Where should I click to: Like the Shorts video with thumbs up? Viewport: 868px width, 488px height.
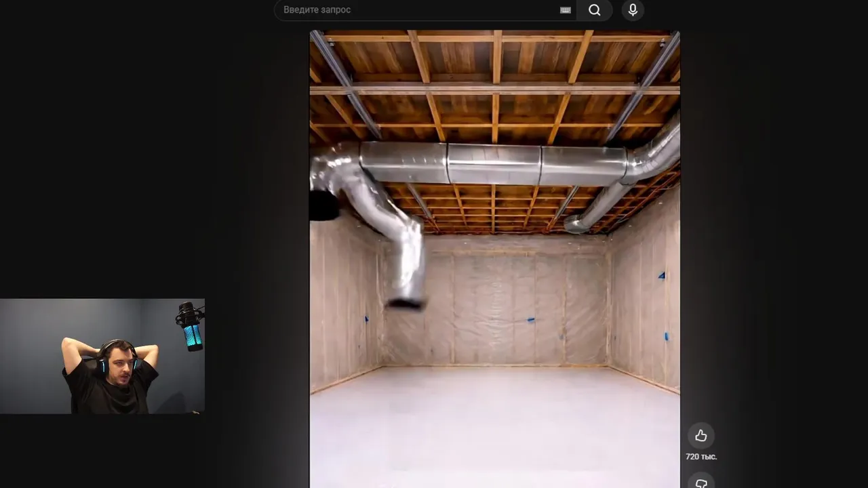[x=701, y=436]
